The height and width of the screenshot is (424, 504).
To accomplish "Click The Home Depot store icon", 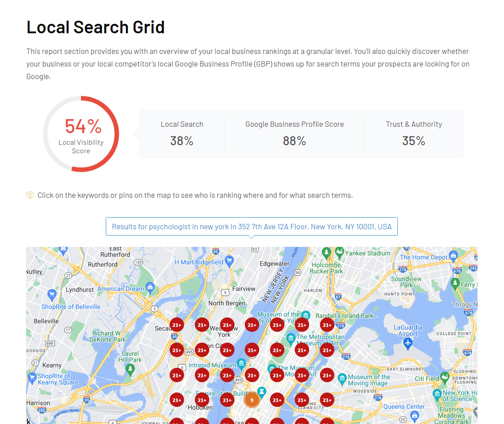I will coord(452,256).
